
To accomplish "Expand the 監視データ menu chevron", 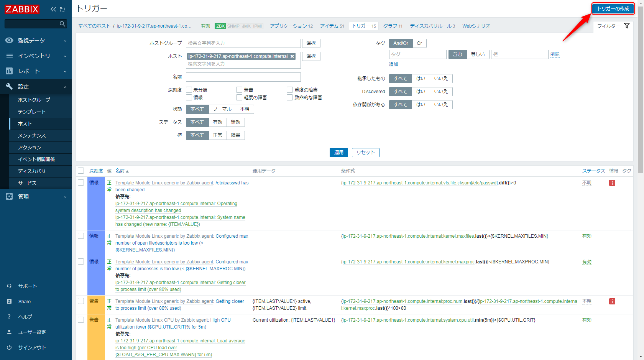I will [x=65, y=41].
